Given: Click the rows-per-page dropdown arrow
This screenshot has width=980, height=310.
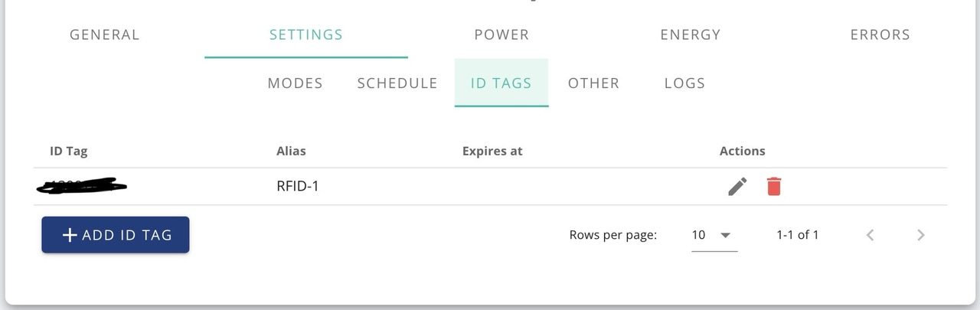Looking at the screenshot, I should tap(726, 235).
